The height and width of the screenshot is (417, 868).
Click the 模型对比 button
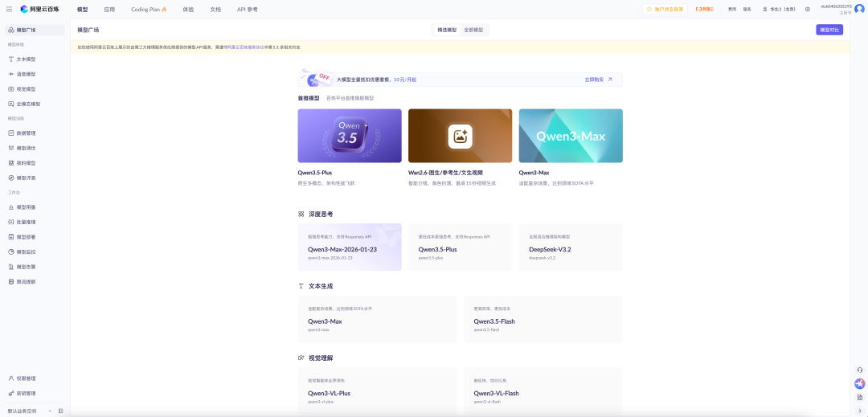829,30
